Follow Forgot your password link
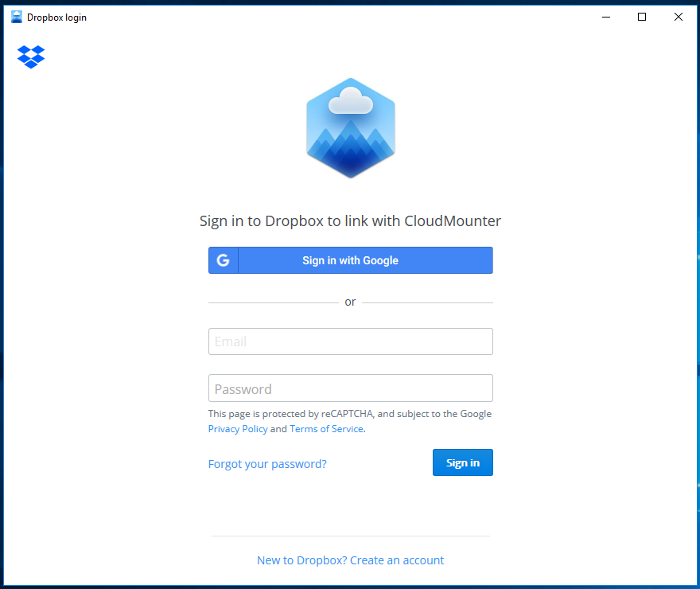Screen dimensions: 700x589 267,464
